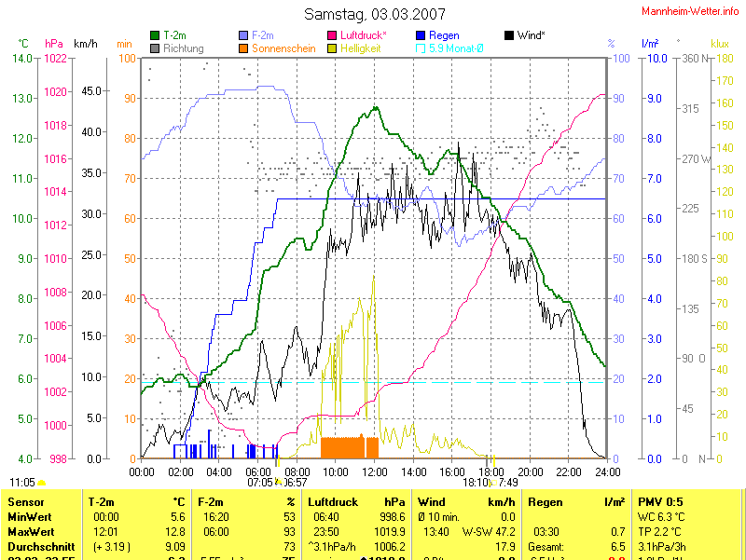The height and width of the screenshot is (560, 746).
Task: Click the minimum pressure value 998.6
Action: pos(393,517)
